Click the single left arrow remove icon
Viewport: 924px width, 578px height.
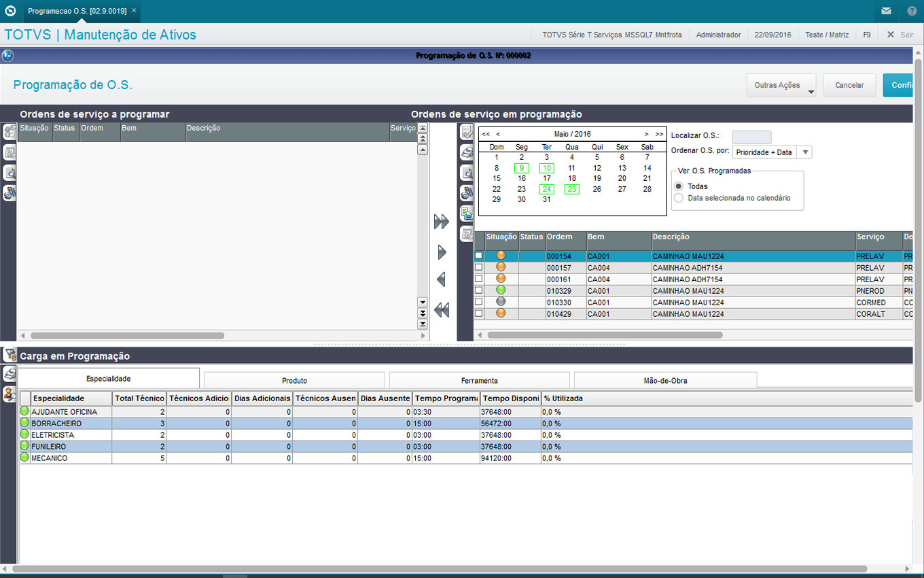[441, 279]
